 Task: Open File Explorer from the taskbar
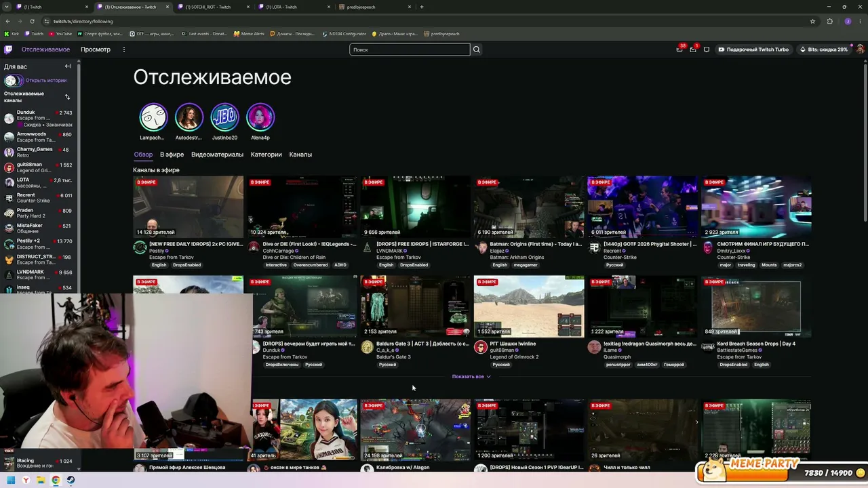tap(41, 480)
